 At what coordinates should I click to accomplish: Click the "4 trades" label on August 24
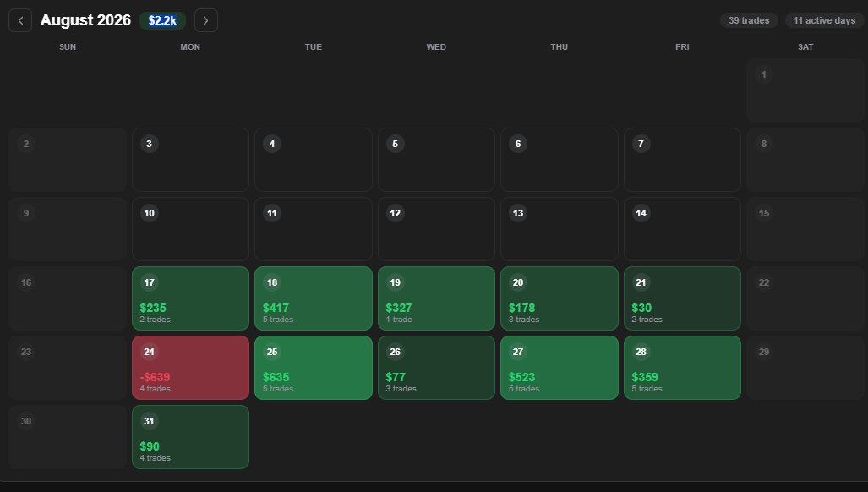coord(155,389)
